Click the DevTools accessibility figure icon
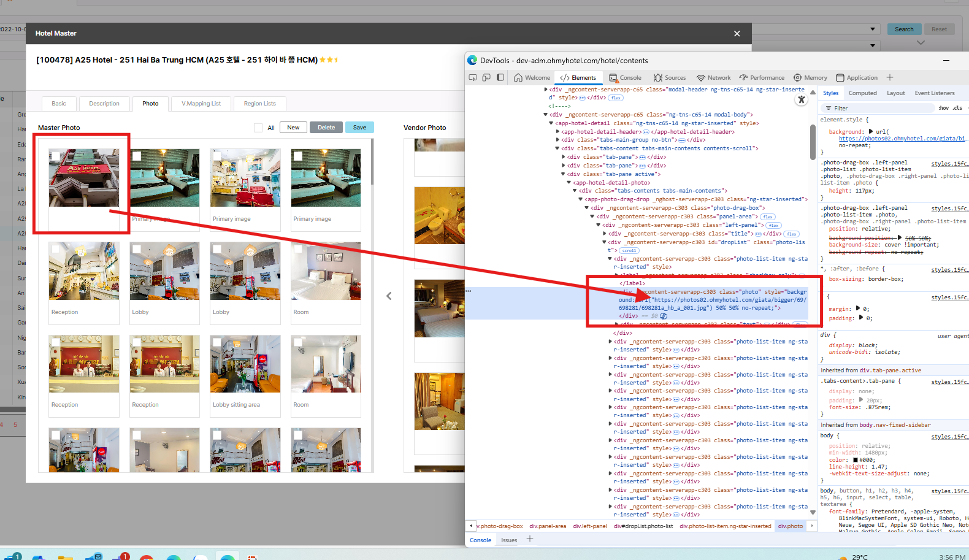This screenshot has width=969, height=560. [x=801, y=99]
